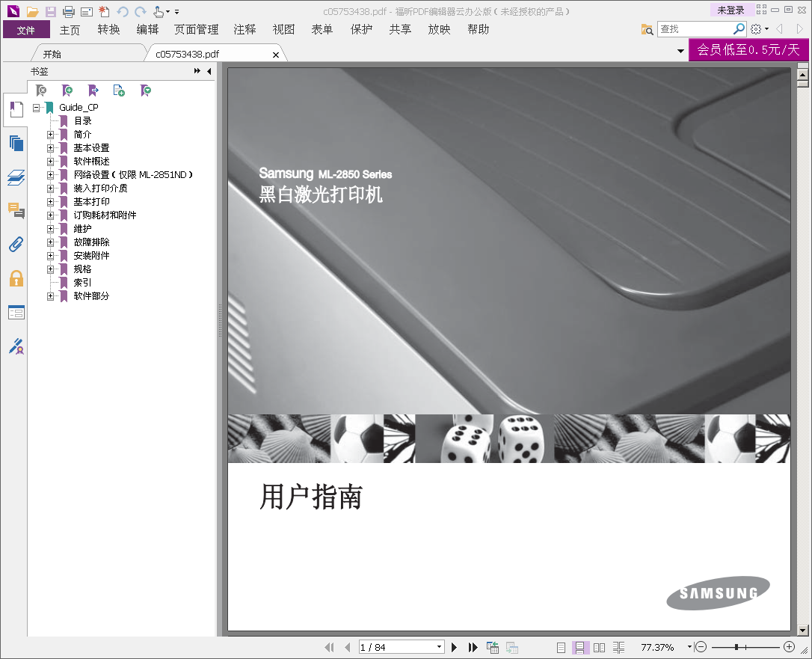This screenshot has height=659, width=812.
Task: Click the page with green plus bookmark icon
Action: (119, 91)
